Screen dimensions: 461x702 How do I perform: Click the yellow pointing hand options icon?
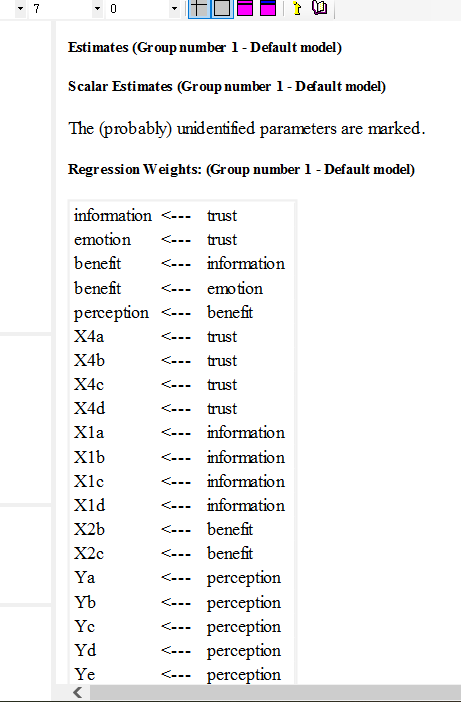[x=297, y=8]
